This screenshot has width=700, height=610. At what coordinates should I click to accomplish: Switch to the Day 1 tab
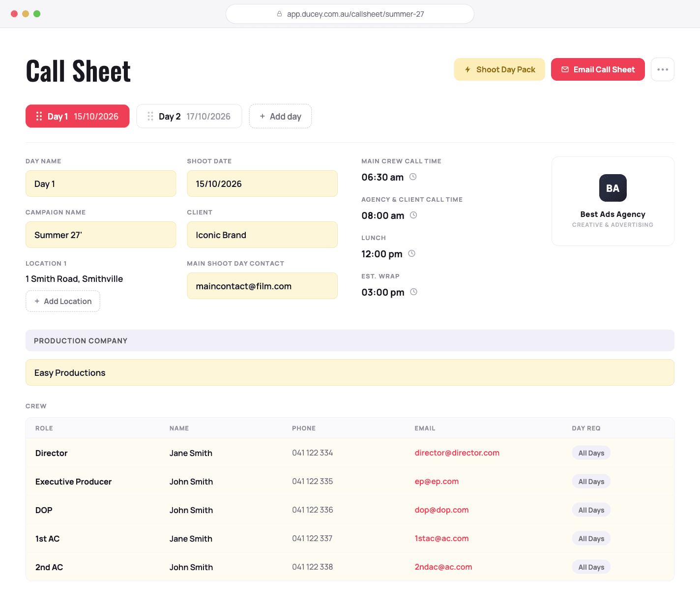pyautogui.click(x=78, y=116)
